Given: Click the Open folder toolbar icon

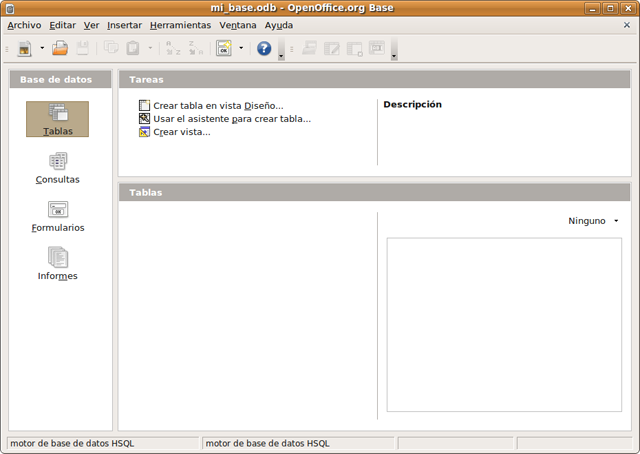Looking at the screenshot, I should 60,48.
